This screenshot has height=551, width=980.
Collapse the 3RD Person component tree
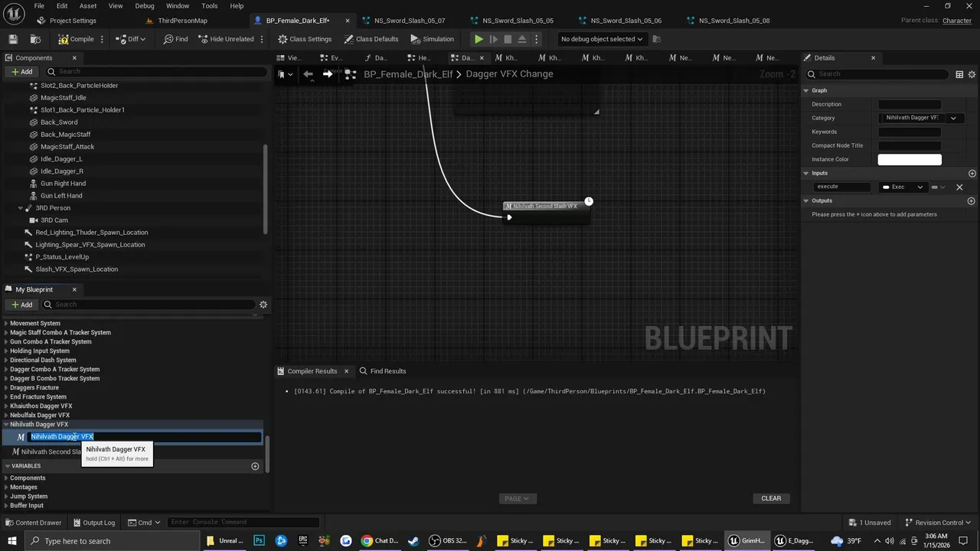pos(21,208)
